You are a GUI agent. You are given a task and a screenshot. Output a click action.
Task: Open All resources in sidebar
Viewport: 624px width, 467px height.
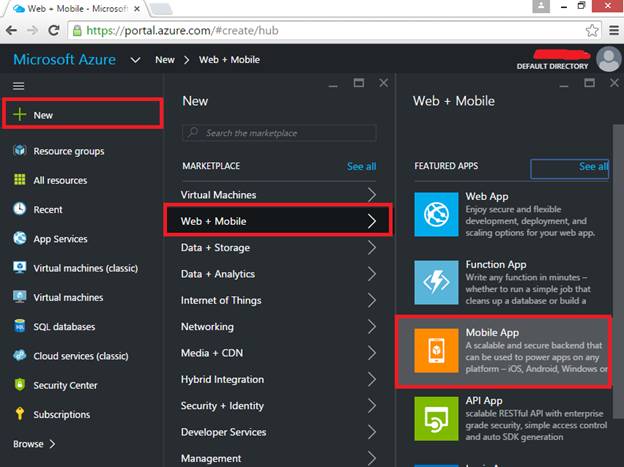[x=60, y=180]
